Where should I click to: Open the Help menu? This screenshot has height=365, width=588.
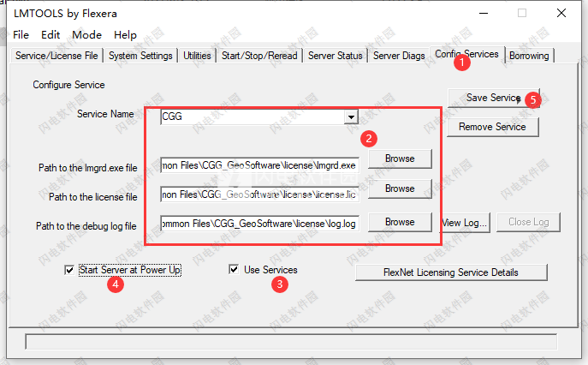pos(125,35)
